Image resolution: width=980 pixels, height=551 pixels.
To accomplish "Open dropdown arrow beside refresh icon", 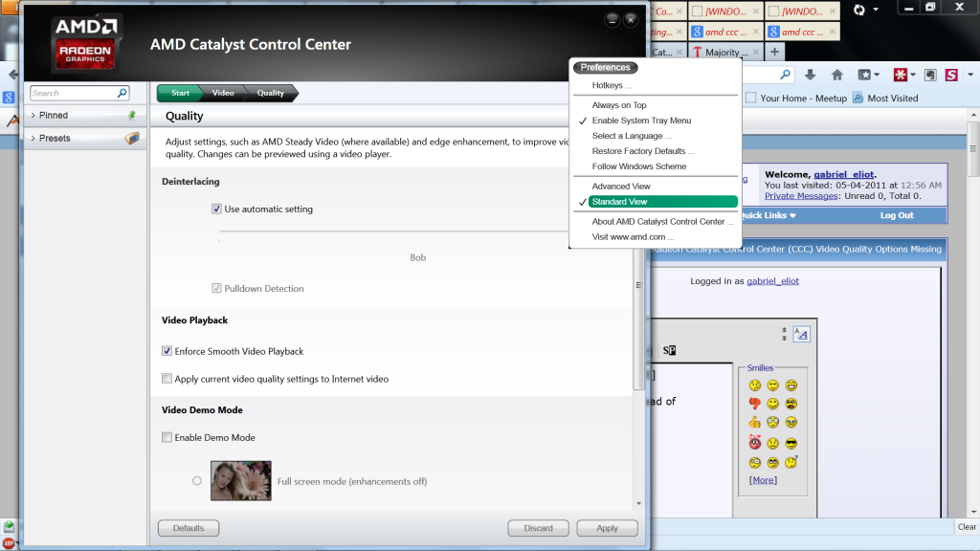I will [x=876, y=10].
